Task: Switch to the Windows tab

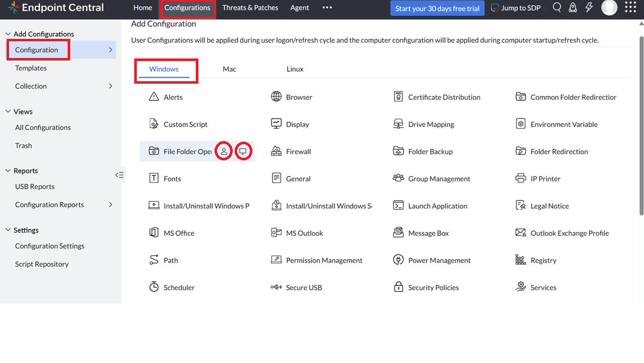Action: pyautogui.click(x=164, y=69)
